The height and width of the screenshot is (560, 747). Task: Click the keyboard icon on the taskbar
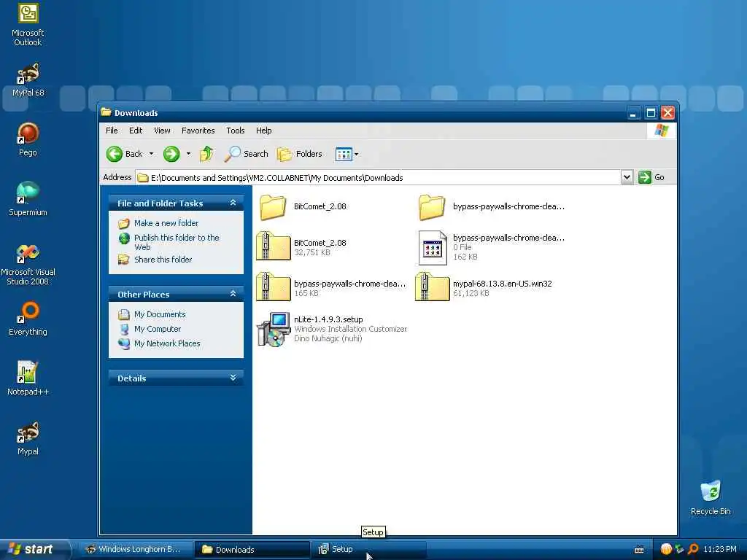639,550
